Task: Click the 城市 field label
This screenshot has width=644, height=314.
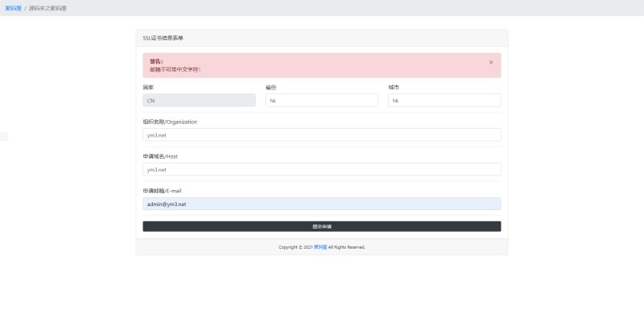Action: 394,87
